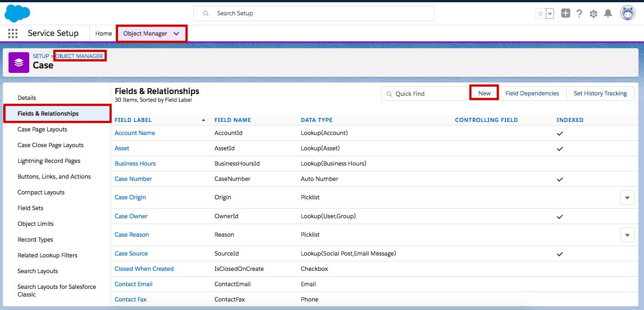Open the help question mark icon

point(579,13)
